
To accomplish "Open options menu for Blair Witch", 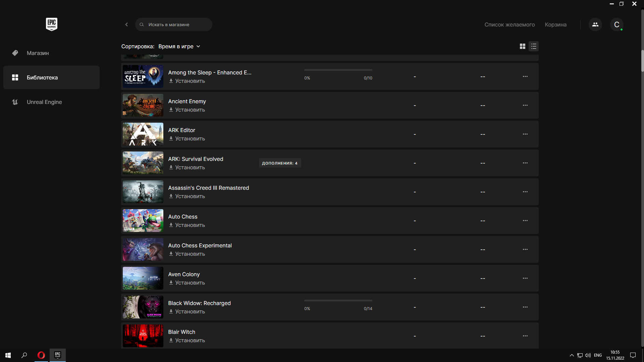I will click(x=525, y=336).
